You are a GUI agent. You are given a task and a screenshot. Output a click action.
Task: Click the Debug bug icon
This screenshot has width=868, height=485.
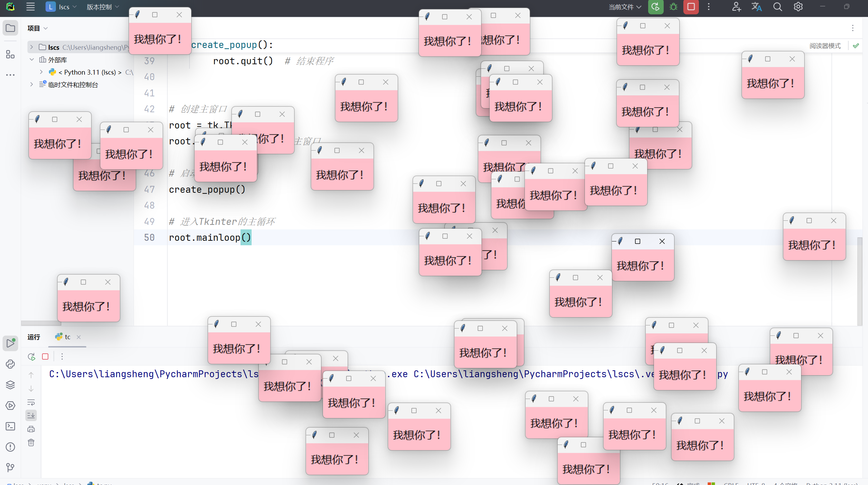(x=673, y=7)
